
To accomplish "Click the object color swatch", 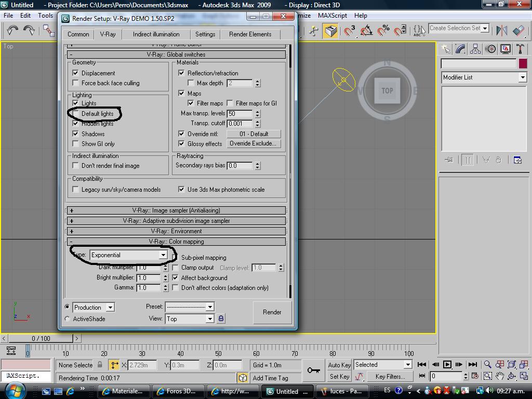I will 523,63.
